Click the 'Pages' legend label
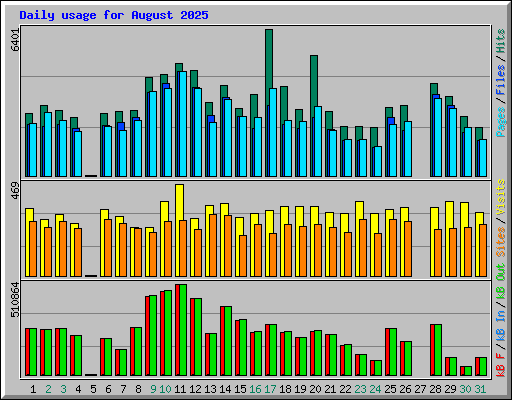 click(x=501, y=122)
